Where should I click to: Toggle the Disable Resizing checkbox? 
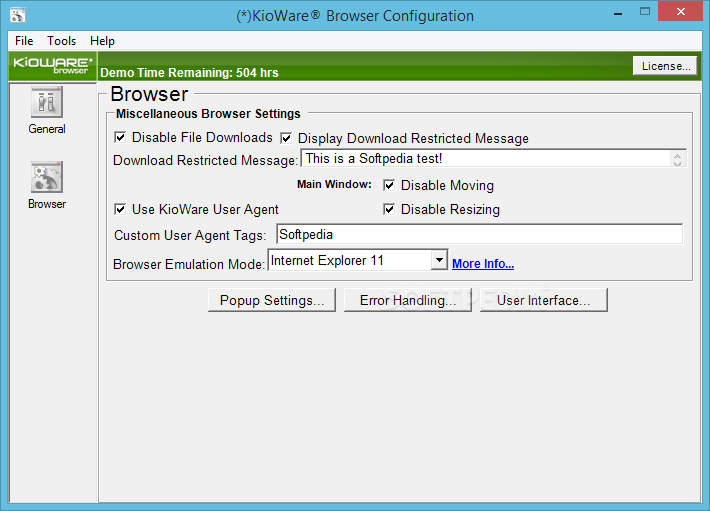[x=389, y=209]
